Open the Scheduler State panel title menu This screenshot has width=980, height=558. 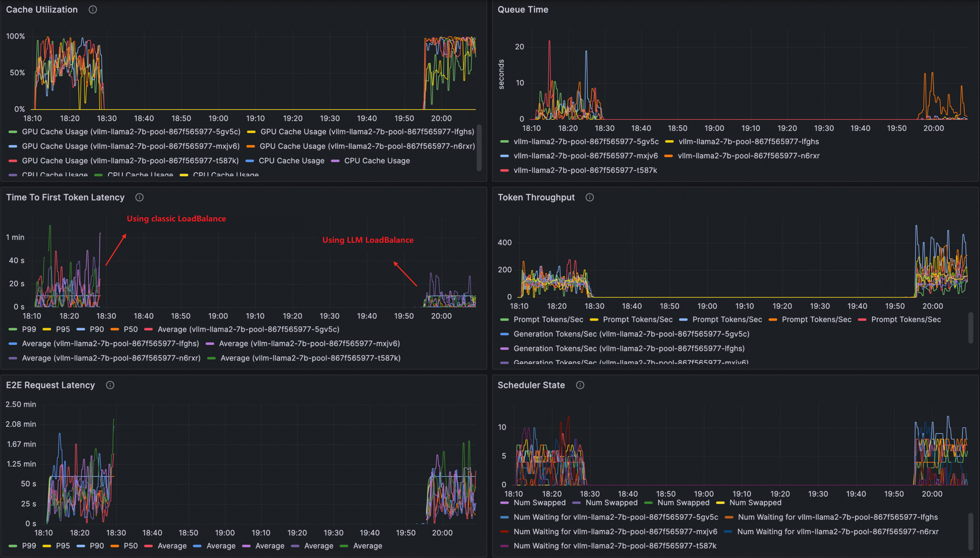tap(531, 385)
